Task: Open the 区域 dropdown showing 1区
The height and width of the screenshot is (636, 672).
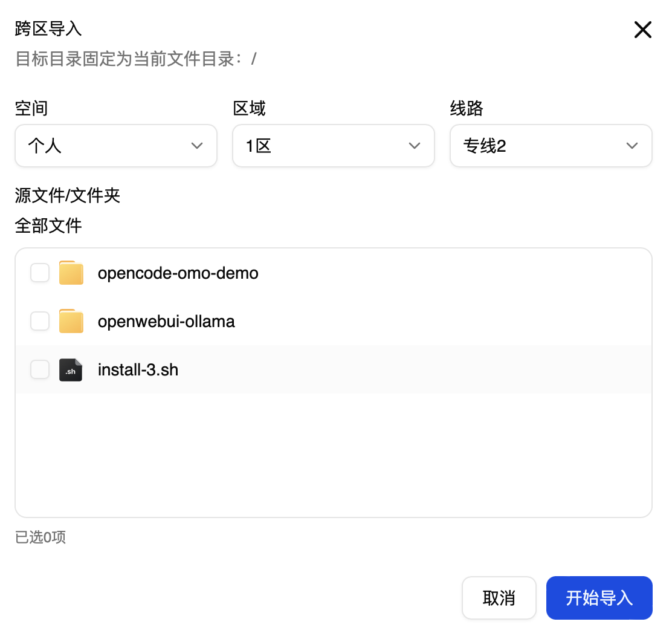Action: 334,146
